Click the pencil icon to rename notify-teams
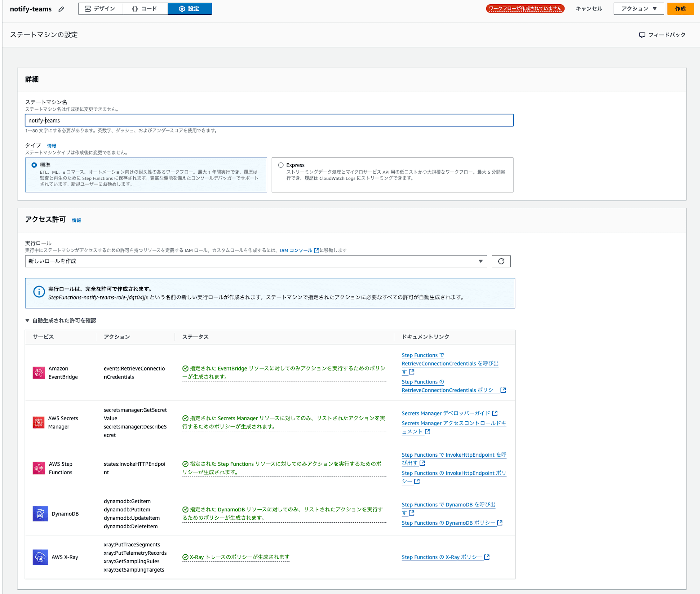This screenshot has height=594, width=700. [x=61, y=9]
